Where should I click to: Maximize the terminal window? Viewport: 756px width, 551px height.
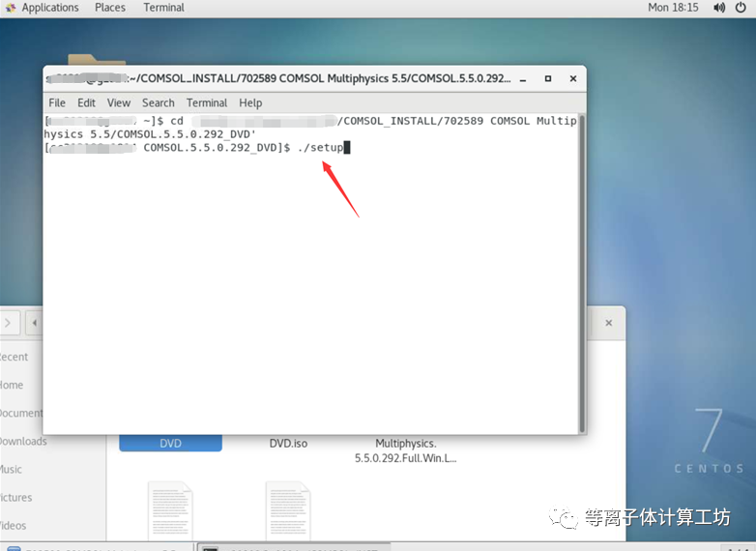tap(548, 78)
